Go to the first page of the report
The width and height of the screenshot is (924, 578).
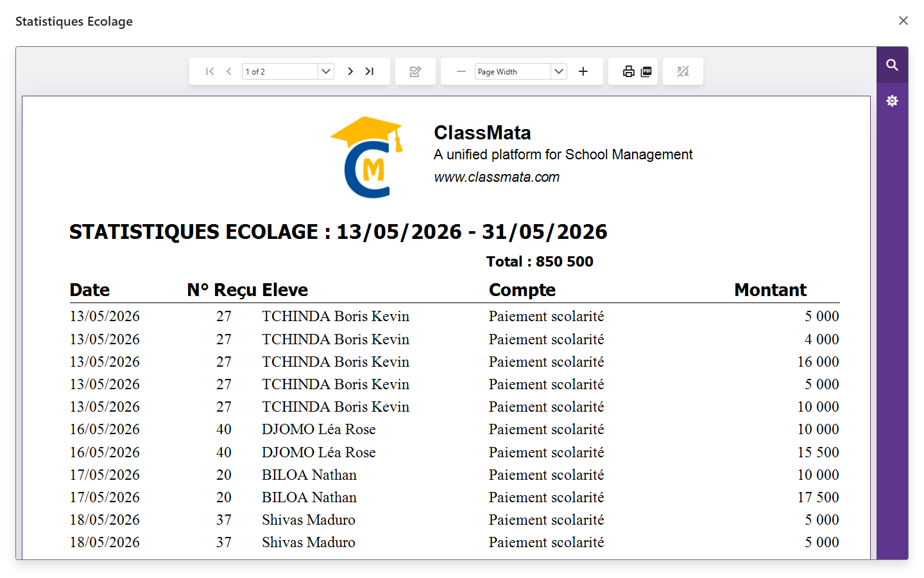coord(210,71)
